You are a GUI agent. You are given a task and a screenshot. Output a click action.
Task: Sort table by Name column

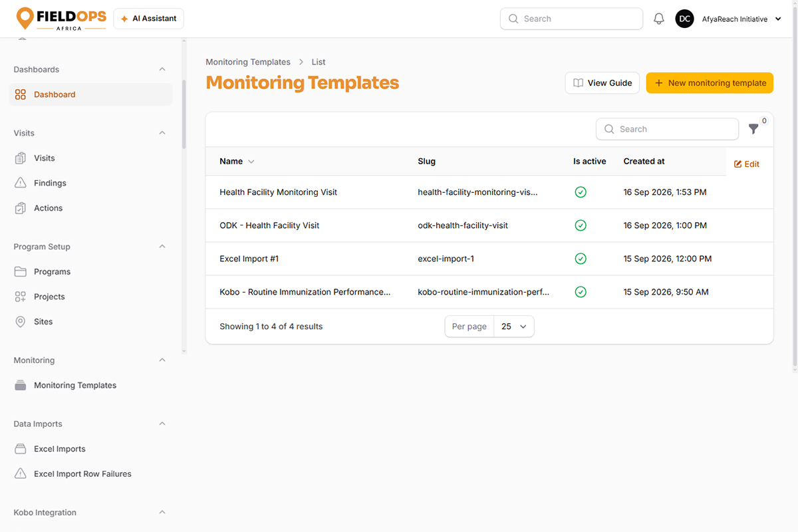click(237, 162)
